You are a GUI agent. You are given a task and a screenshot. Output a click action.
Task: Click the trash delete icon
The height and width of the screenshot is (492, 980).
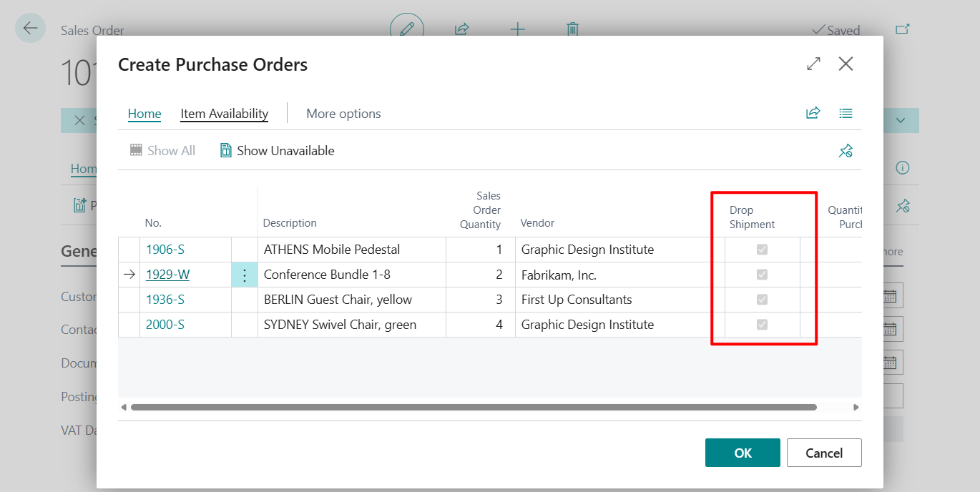coord(572,29)
